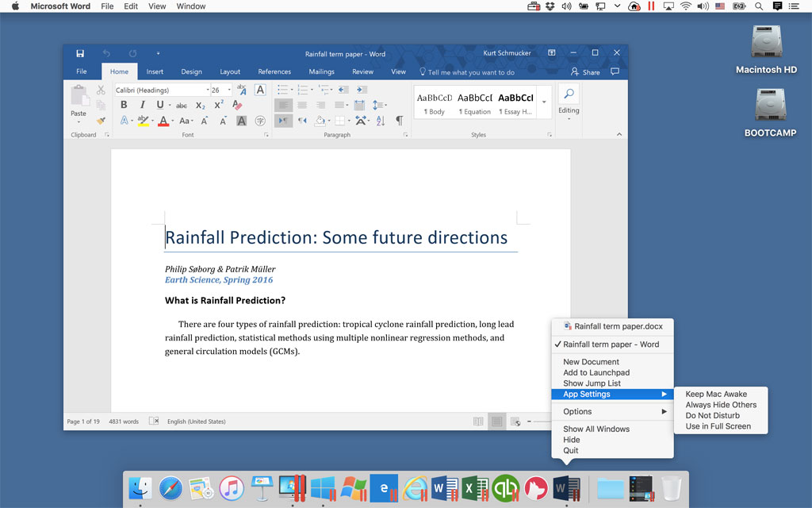
Task: Clear all formatting with the eraser icon
Action: pos(237,105)
